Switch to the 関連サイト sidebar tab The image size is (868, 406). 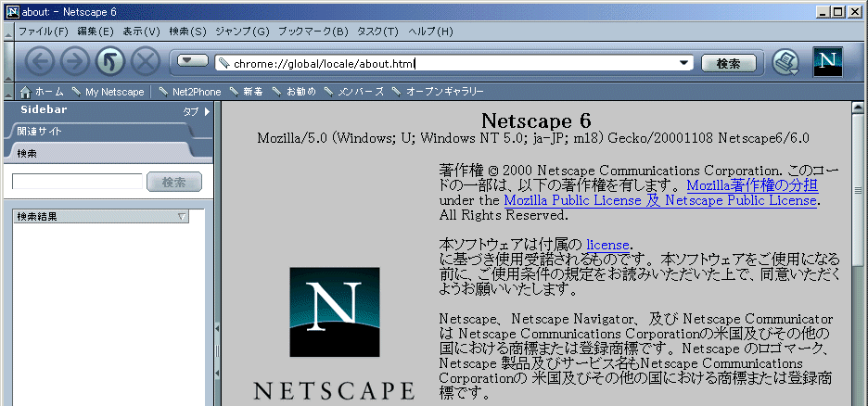(x=99, y=131)
